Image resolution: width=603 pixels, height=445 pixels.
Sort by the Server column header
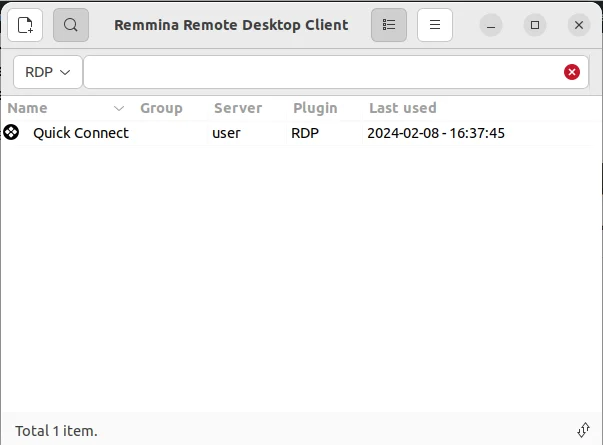point(238,108)
